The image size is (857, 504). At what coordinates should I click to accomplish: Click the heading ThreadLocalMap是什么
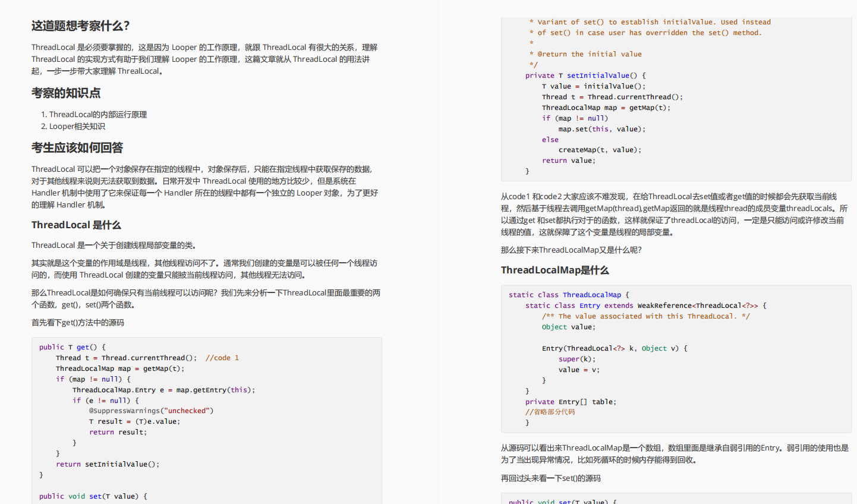point(555,270)
